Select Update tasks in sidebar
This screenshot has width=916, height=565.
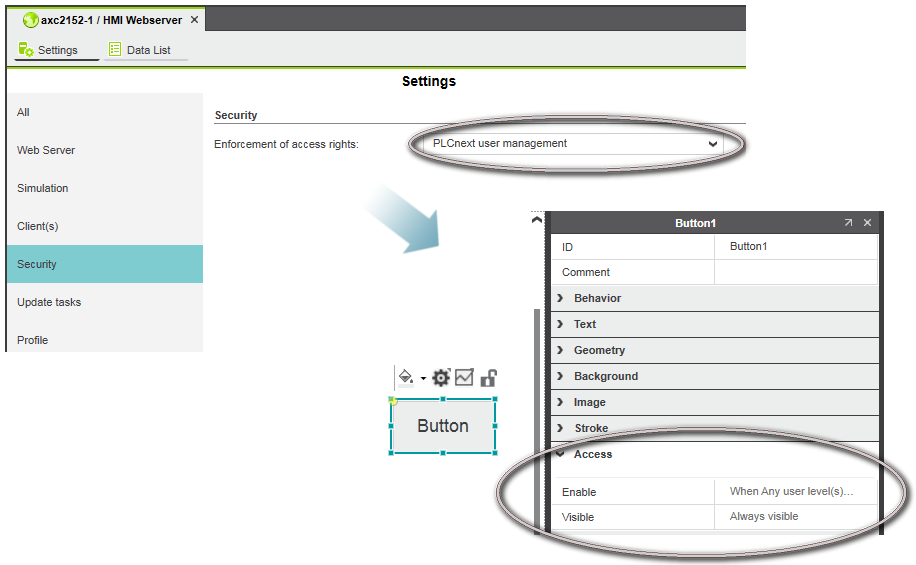coord(49,302)
